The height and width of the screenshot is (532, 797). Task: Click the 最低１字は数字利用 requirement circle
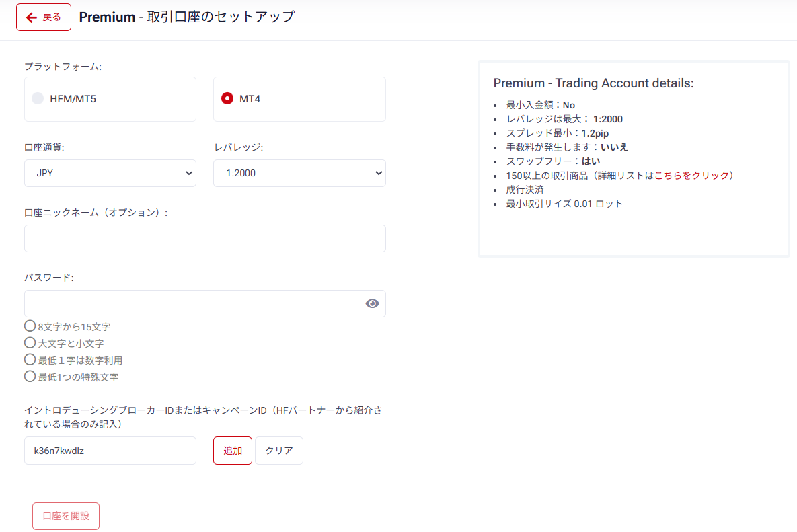pos(30,360)
